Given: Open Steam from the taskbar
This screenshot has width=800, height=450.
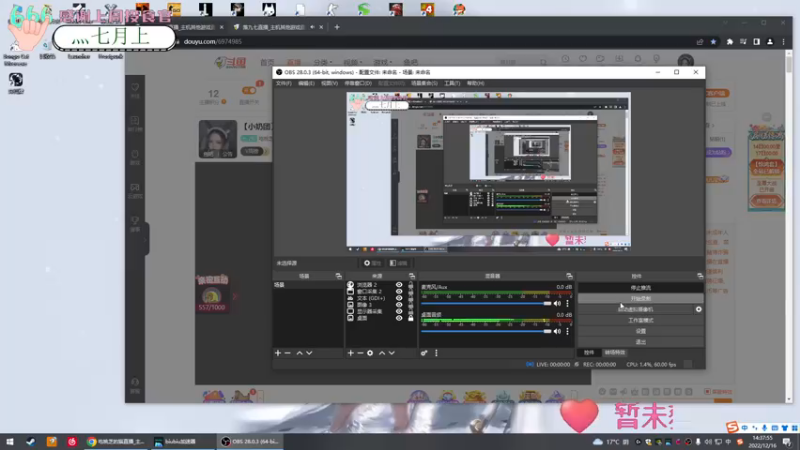Looking at the screenshot, I should pyautogui.click(x=31, y=441).
